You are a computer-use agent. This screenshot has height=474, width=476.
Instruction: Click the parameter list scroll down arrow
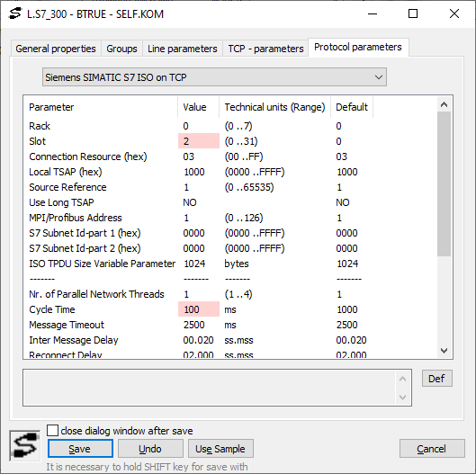click(x=444, y=351)
